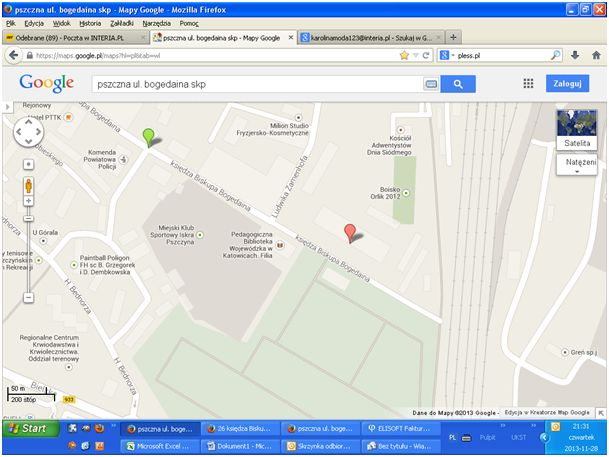Switch to the karolinamoda123 search tab

(371, 38)
